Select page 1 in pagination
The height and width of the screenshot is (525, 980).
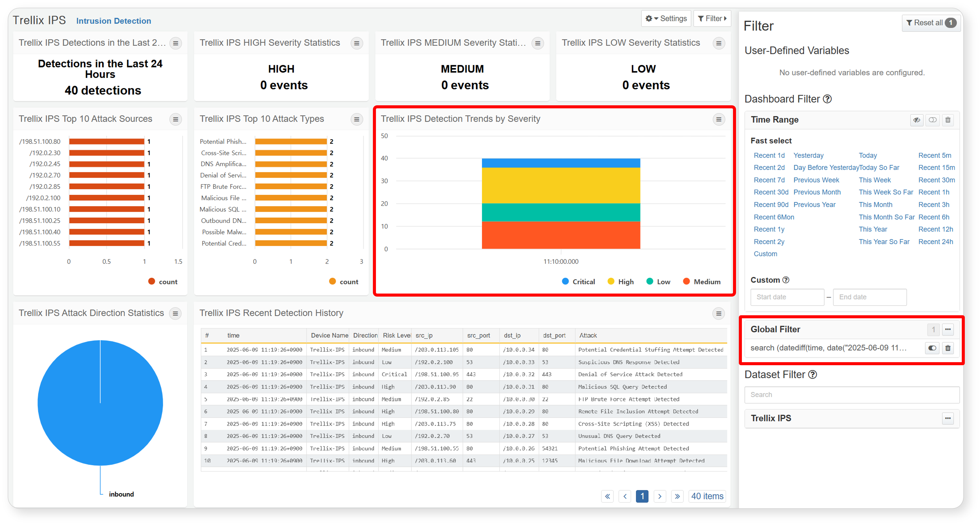642,497
